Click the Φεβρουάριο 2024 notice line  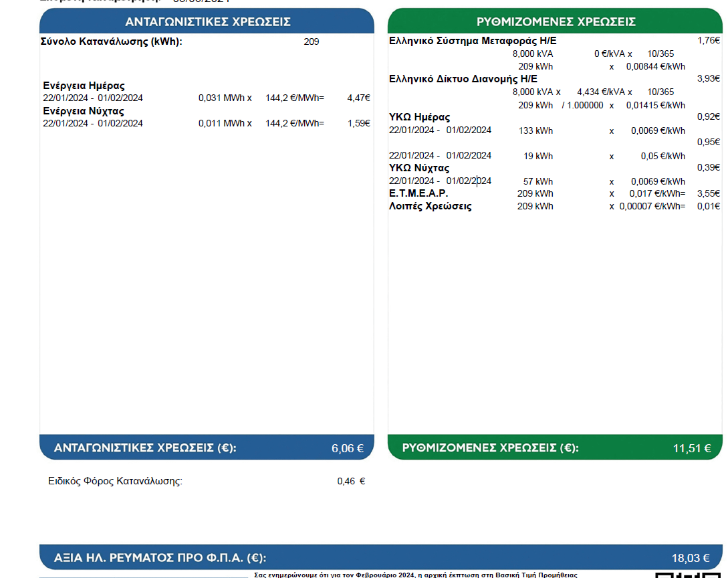point(416,575)
